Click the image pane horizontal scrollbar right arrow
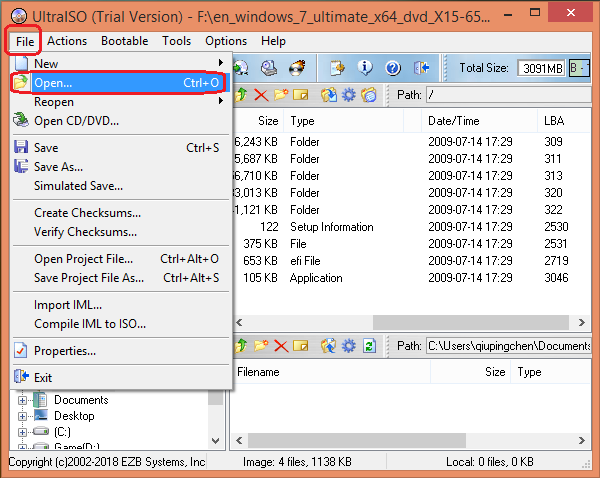This screenshot has width=600, height=478. (582, 323)
